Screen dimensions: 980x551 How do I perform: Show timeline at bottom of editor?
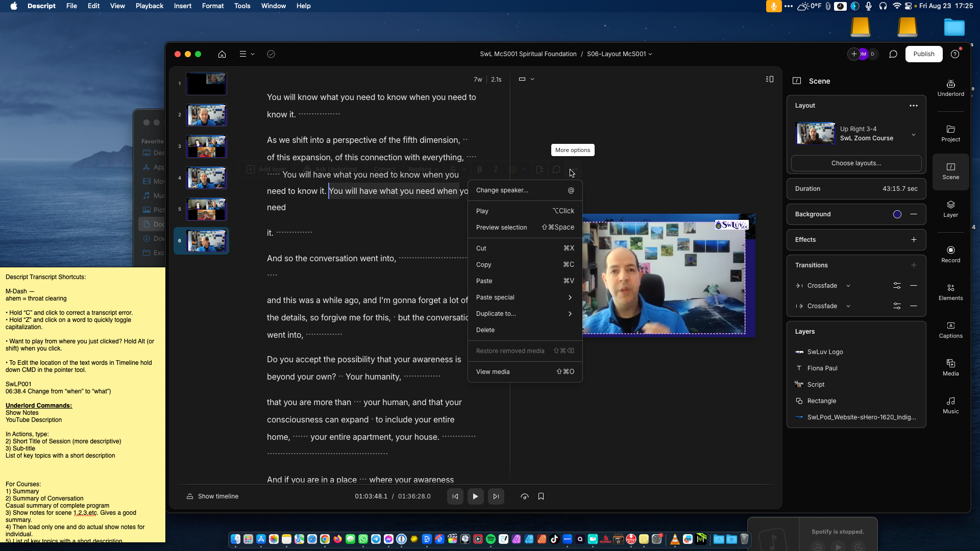pos(212,496)
